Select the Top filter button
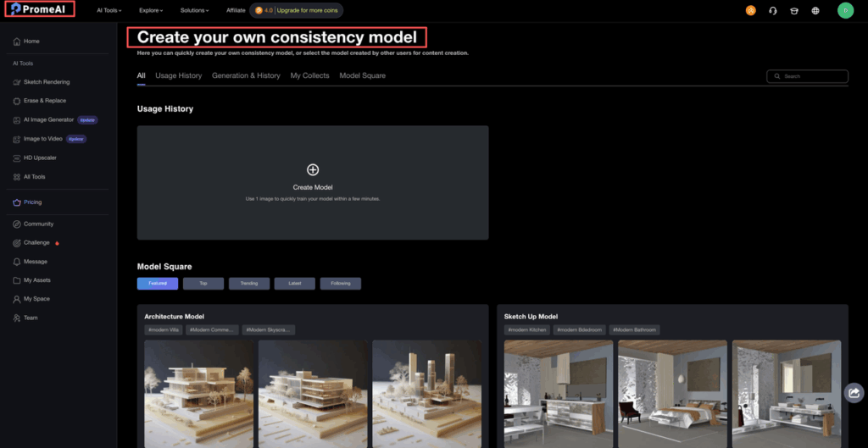This screenshot has height=448, width=868. [x=203, y=284]
